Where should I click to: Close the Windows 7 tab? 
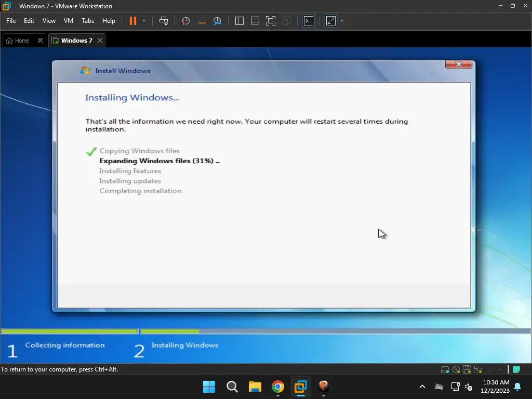click(x=100, y=41)
